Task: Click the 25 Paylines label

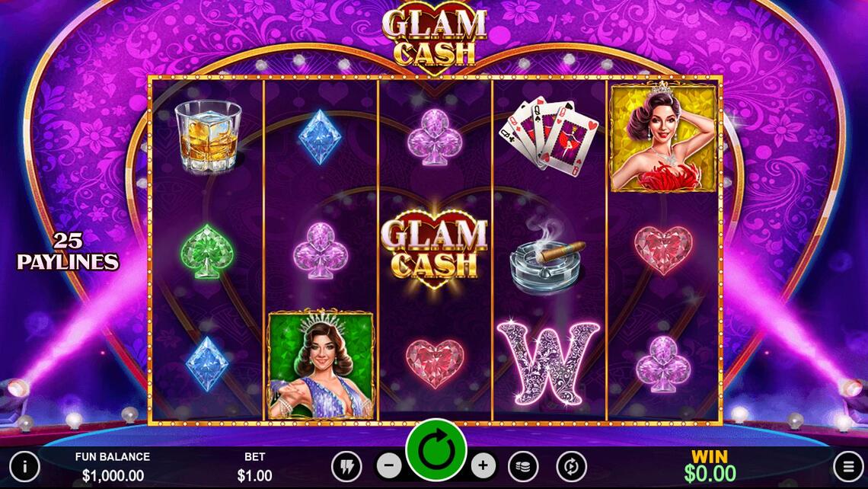Action: click(68, 251)
